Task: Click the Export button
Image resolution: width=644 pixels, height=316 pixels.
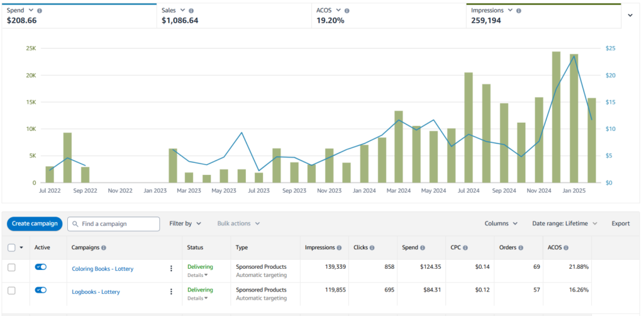Action: [x=621, y=223]
